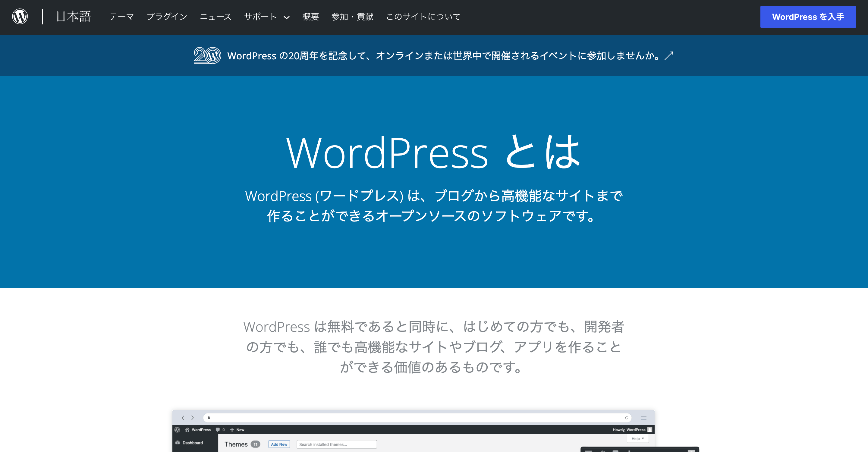
Task: Click the paragraph starting WordPress (ワードプレス) は
Action: [x=434, y=206]
